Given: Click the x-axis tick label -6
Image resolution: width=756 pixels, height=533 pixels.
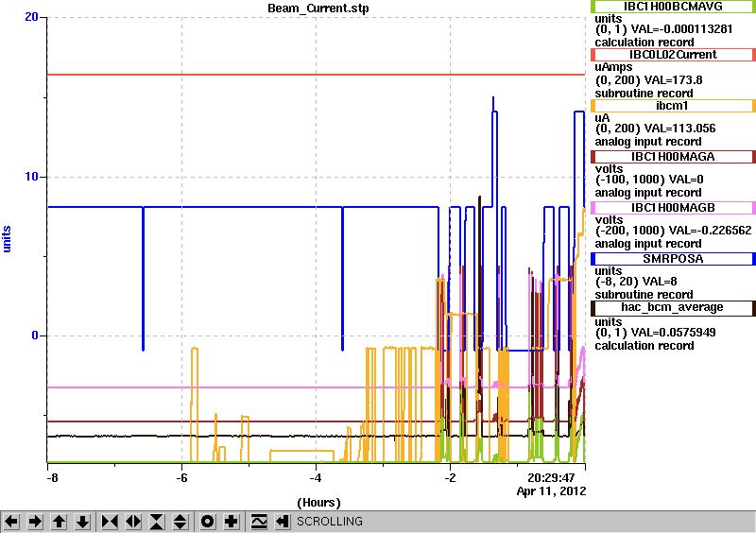Looking at the screenshot, I should (181, 478).
